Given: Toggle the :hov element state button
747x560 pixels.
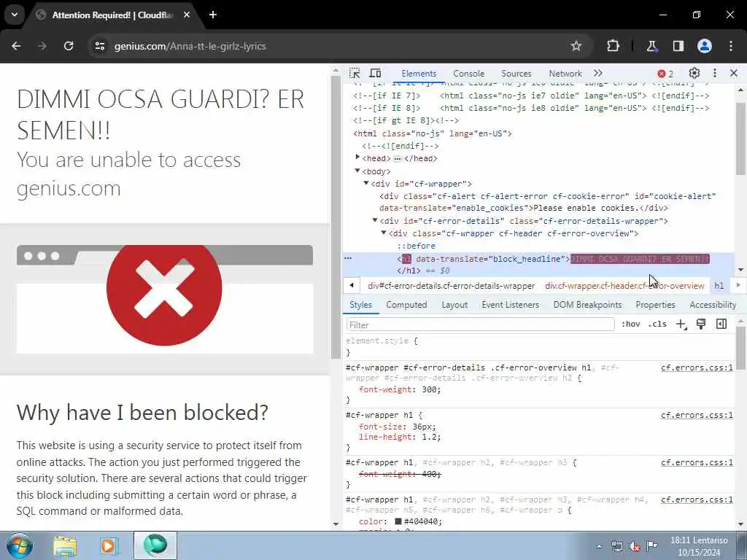Looking at the screenshot, I should [630, 324].
